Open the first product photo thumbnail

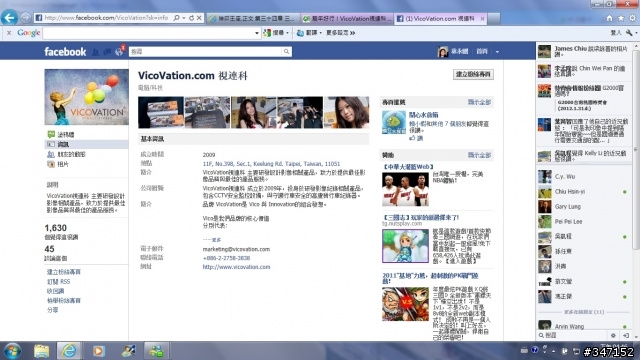(x=161, y=112)
